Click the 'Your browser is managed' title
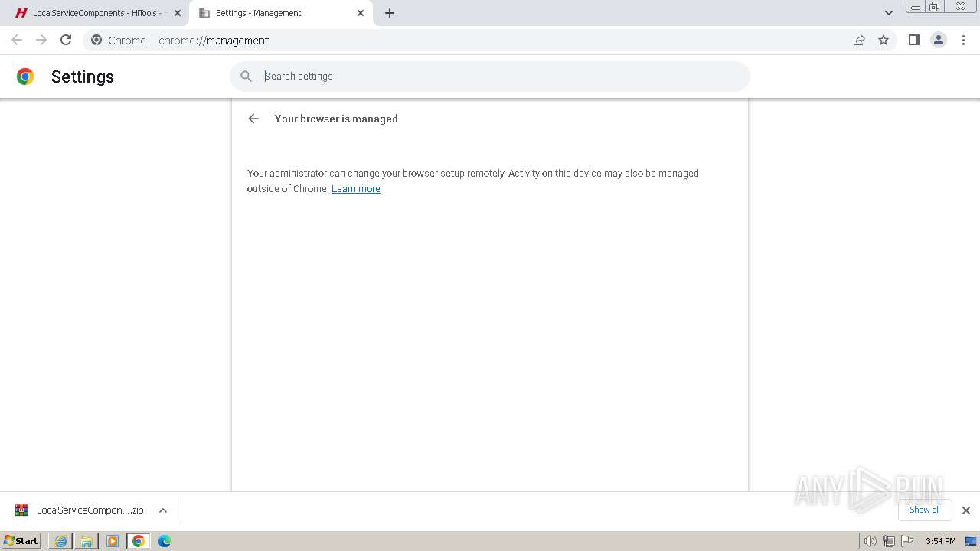 click(336, 119)
